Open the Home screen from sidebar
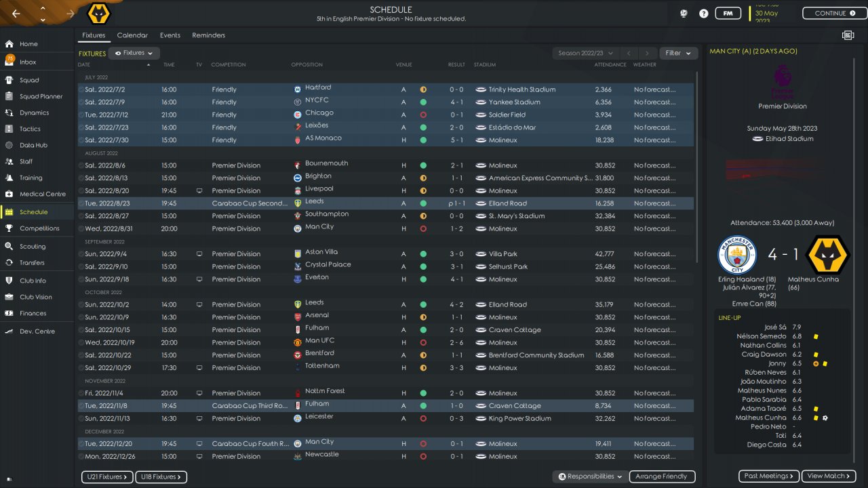Viewport: 868px width, 488px height. (28, 44)
